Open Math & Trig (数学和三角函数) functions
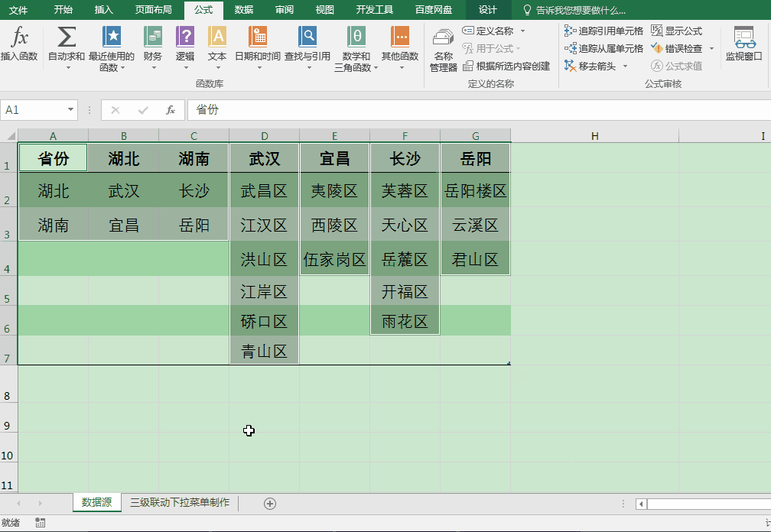This screenshot has width=771, height=532. pyautogui.click(x=356, y=48)
